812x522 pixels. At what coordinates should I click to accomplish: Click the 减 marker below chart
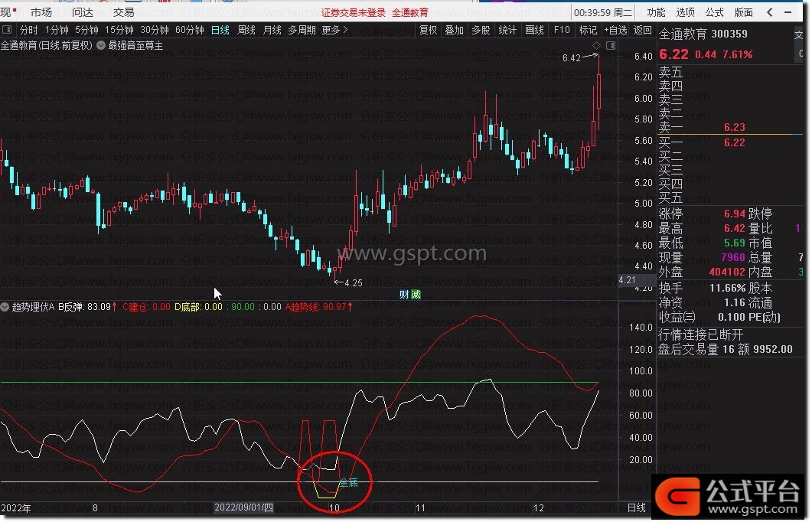pos(416,295)
